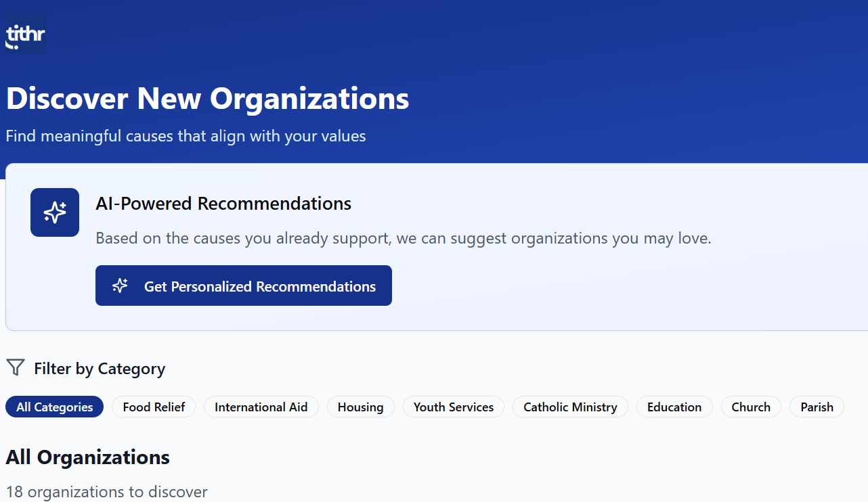Filter by Catholic Ministry category
The width and height of the screenshot is (868, 502).
coord(570,407)
